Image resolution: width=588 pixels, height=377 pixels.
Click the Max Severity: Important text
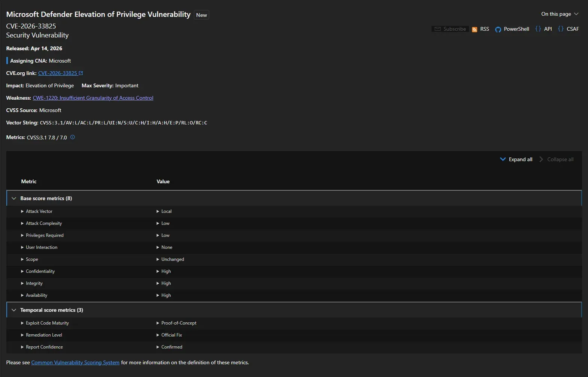coord(110,85)
